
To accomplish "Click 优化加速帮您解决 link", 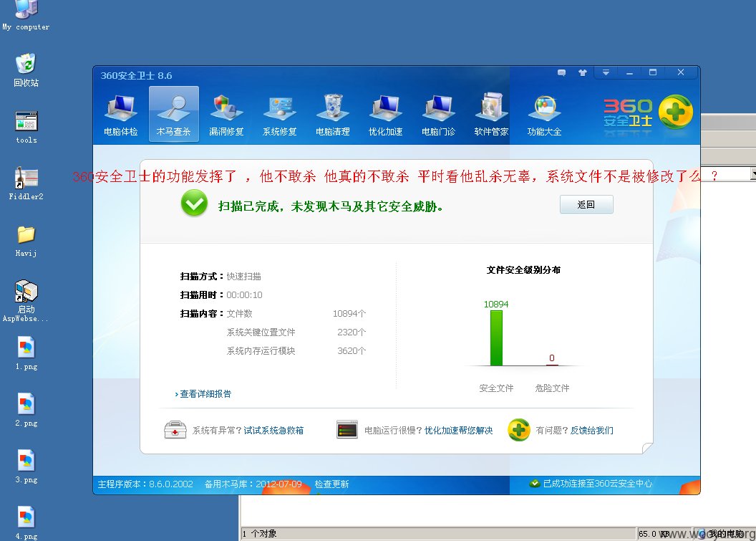I will 458,431.
